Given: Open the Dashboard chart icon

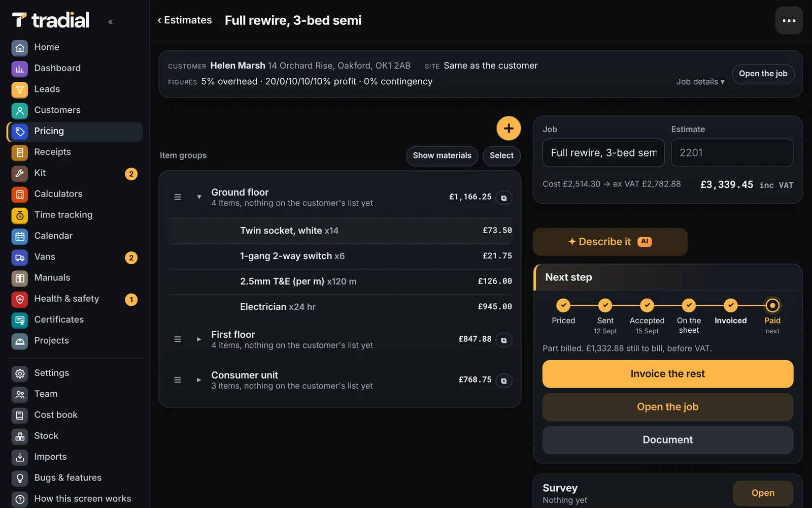Looking at the screenshot, I should (20, 69).
